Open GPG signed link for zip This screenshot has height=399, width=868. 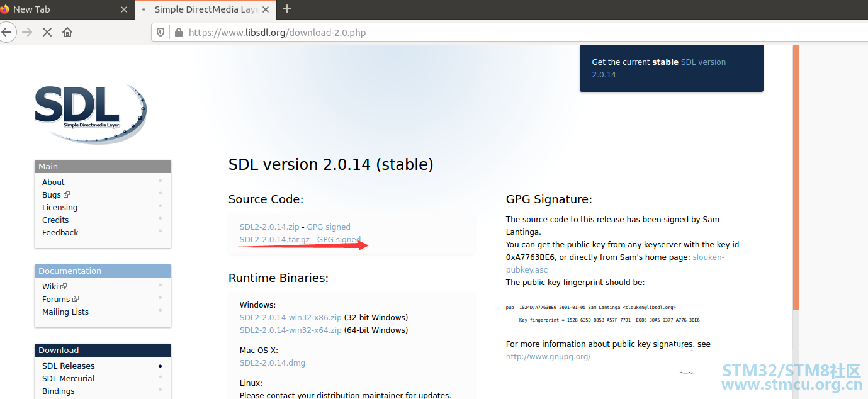pos(329,227)
